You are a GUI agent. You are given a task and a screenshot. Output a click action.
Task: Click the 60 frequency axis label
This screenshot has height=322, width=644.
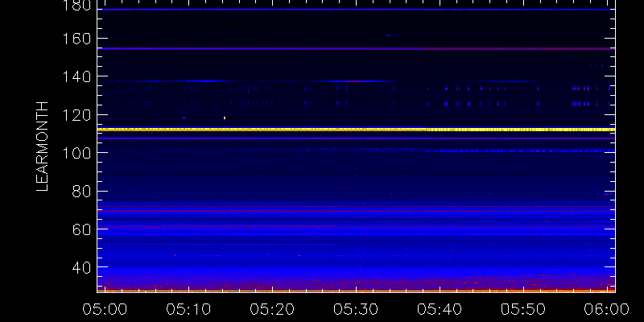pos(81,229)
